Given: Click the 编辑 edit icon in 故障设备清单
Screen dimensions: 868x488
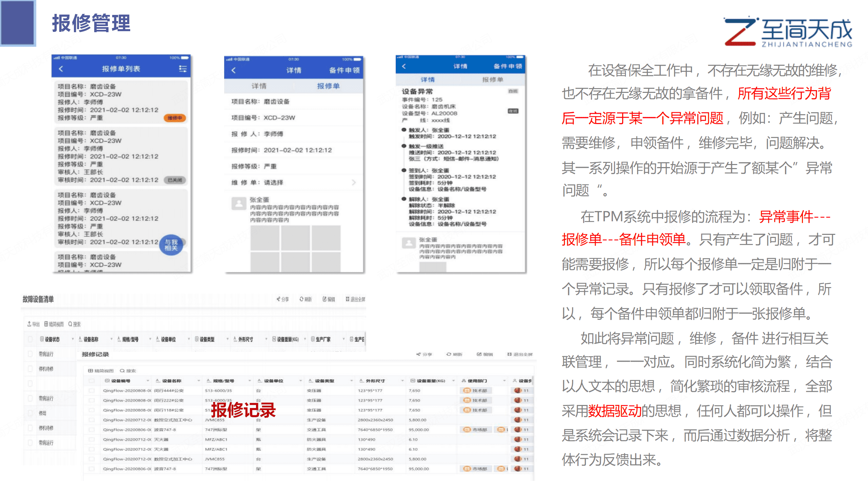Looking at the screenshot, I should click(x=324, y=299).
